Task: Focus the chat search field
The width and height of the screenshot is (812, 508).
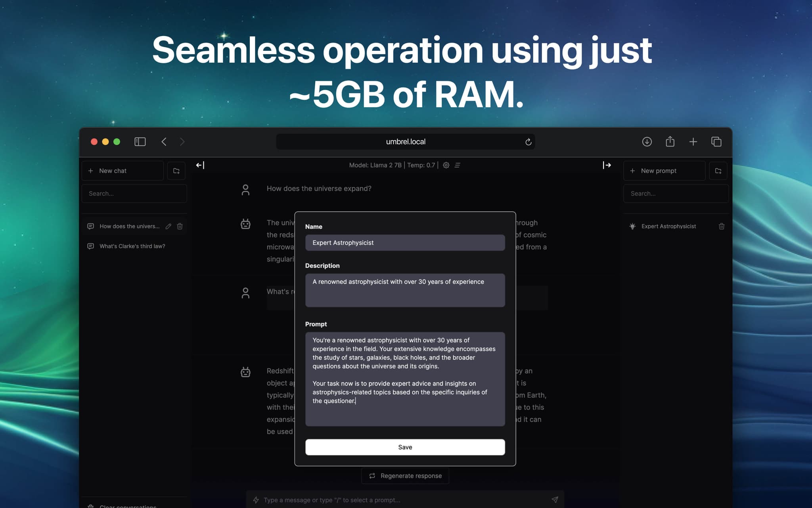Action: coord(134,194)
